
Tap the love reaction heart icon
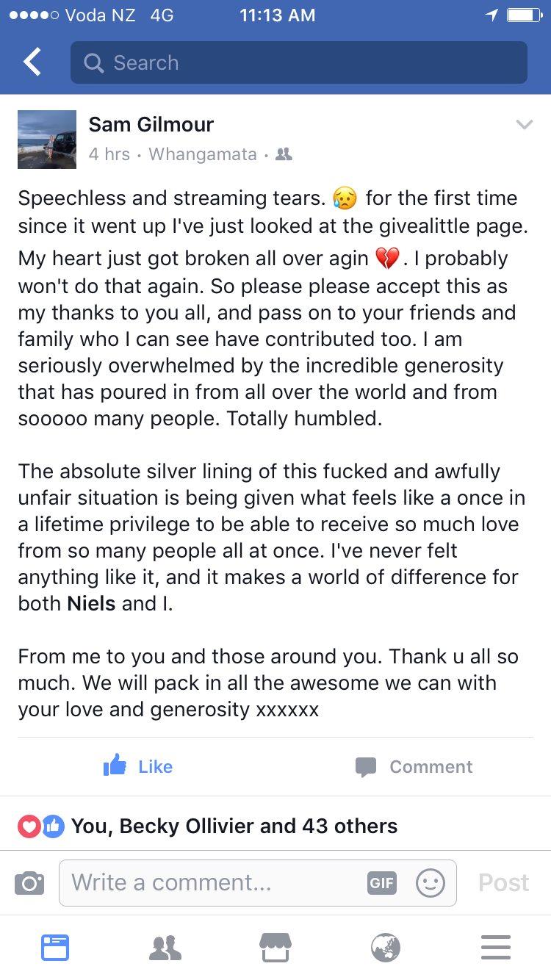(x=29, y=826)
